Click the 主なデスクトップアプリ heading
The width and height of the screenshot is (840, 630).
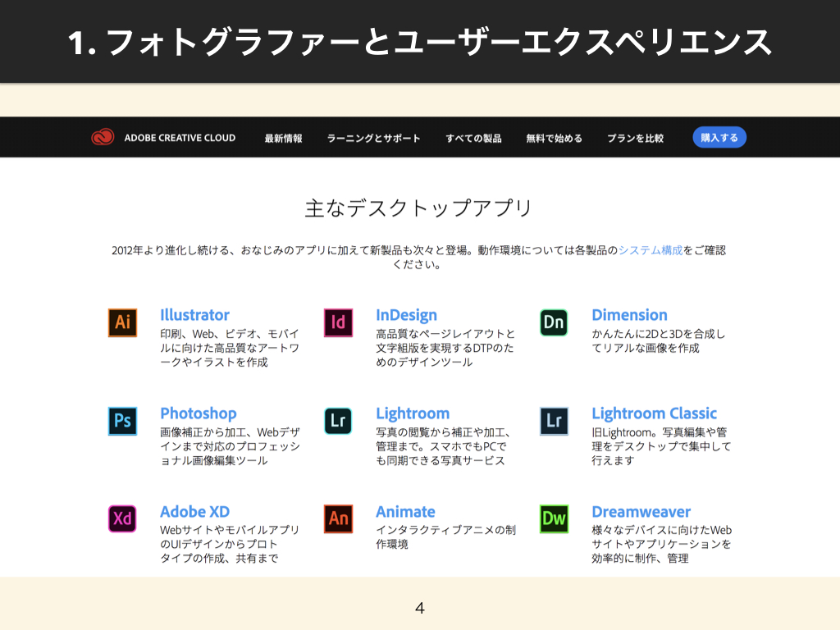pyautogui.click(x=419, y=208)
